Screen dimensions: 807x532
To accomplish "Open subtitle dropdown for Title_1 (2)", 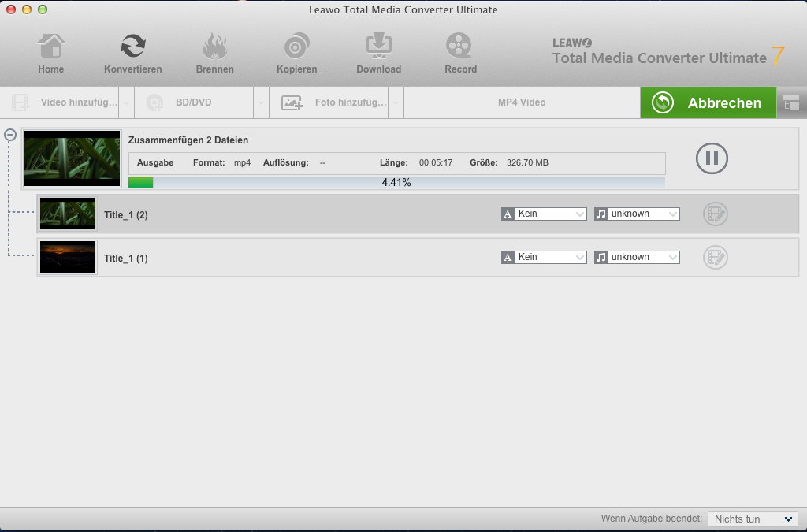I will point(544,214).
